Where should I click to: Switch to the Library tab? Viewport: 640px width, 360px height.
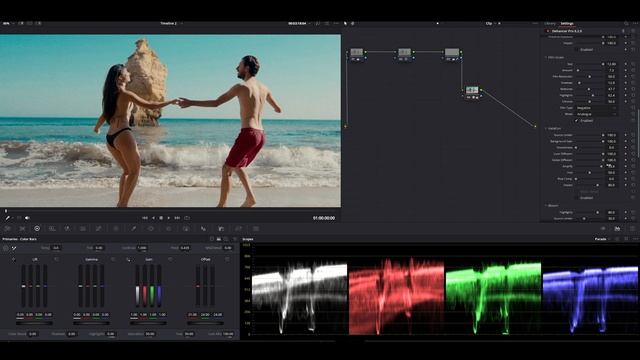[549, 24]
